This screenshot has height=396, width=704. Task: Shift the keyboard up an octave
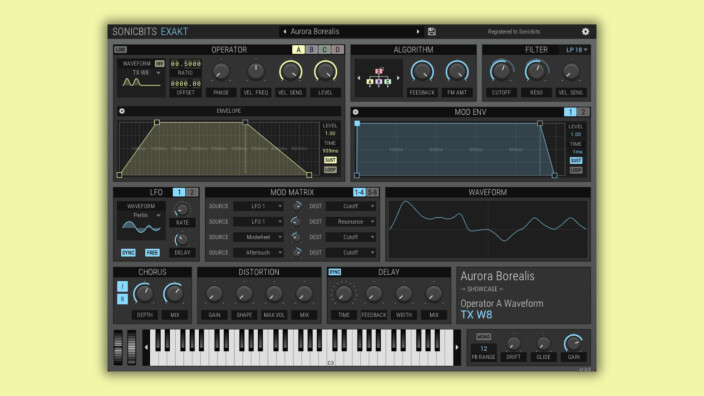pos(457,347)
